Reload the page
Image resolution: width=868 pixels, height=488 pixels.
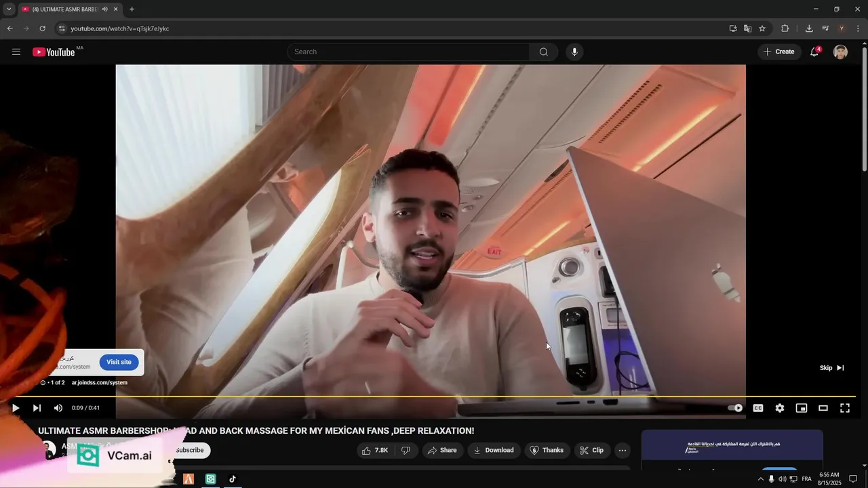point(42,28)
